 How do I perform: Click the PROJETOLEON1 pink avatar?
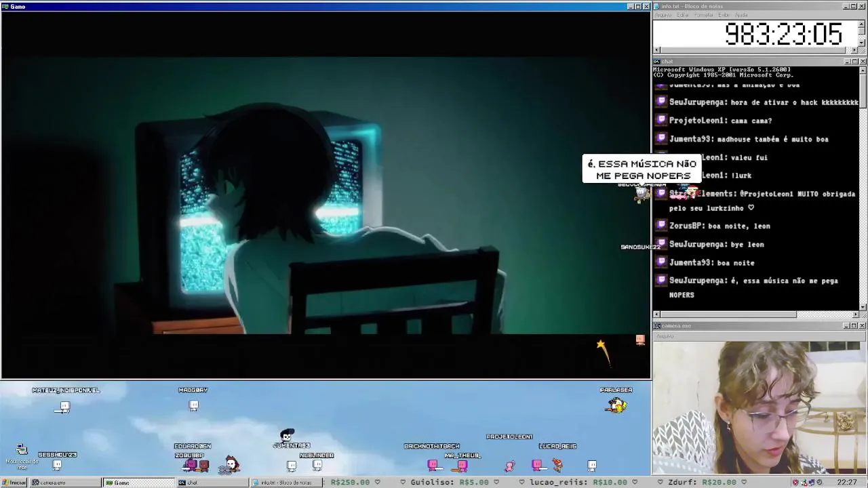click(509, 465)
